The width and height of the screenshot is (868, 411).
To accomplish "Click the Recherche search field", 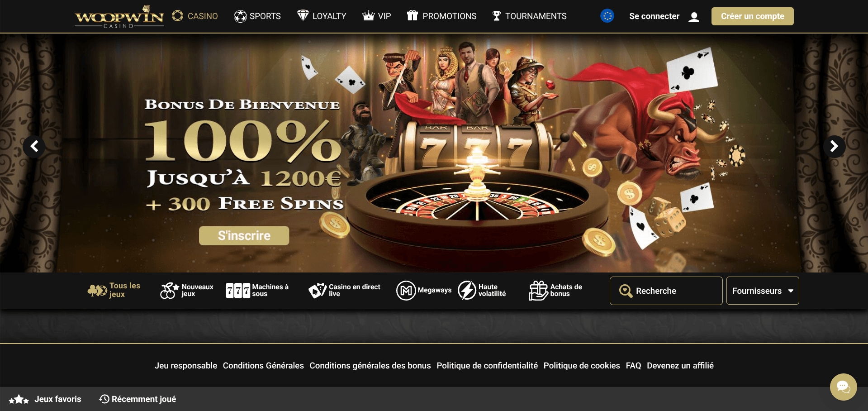I will coord(666,291).
